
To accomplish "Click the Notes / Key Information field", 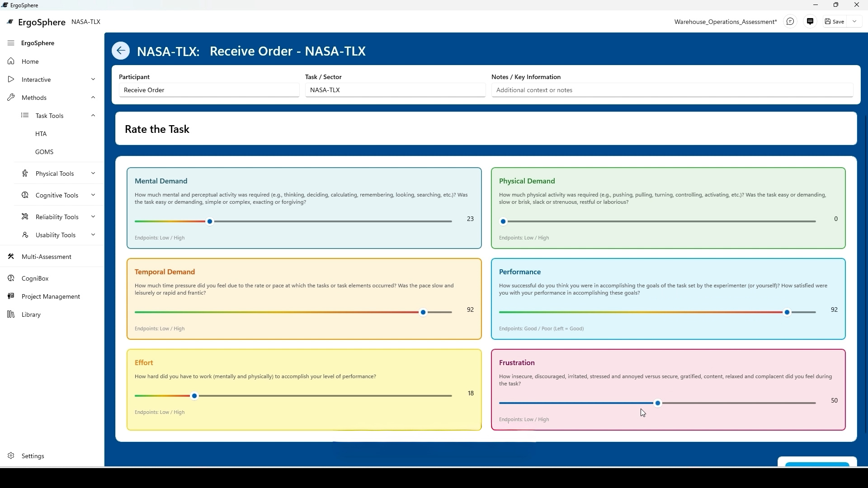I will point(672,90).
